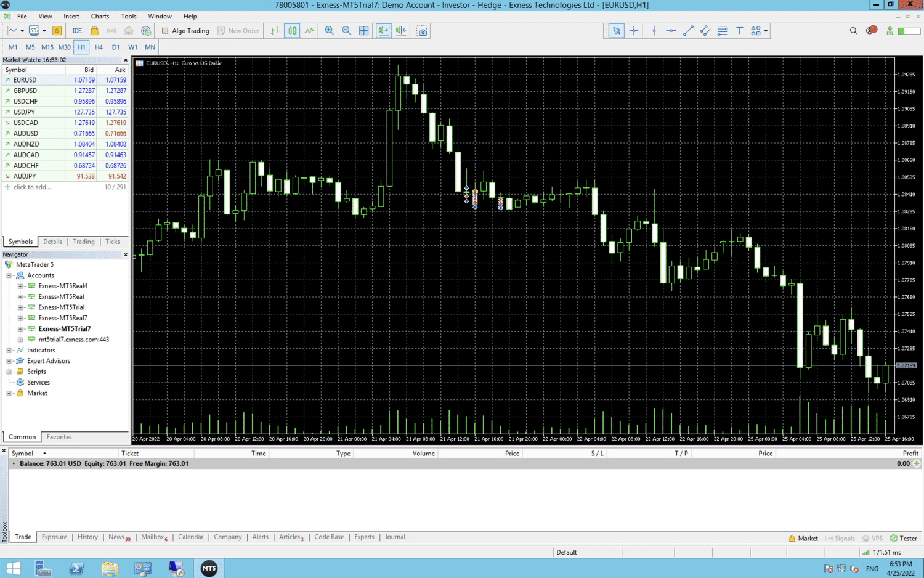Open the chart type dropdown arrow
The height and width of the screenshot is (578, 924).
(22, 31)
